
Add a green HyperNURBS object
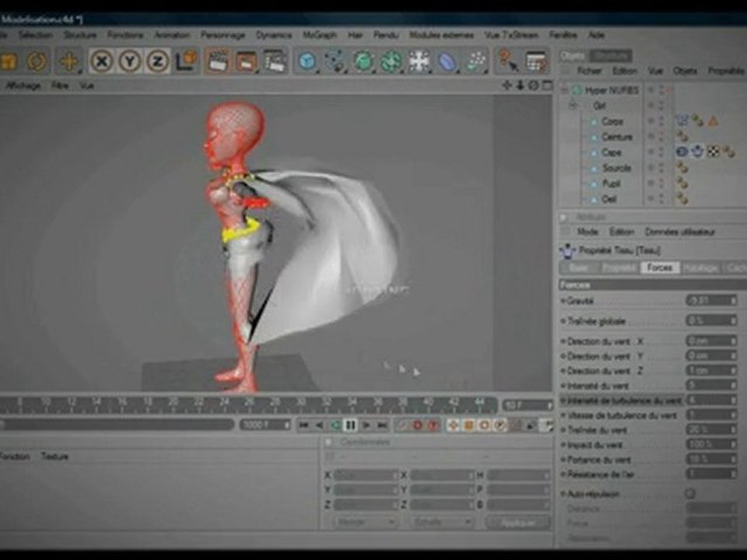pos(363,61)
